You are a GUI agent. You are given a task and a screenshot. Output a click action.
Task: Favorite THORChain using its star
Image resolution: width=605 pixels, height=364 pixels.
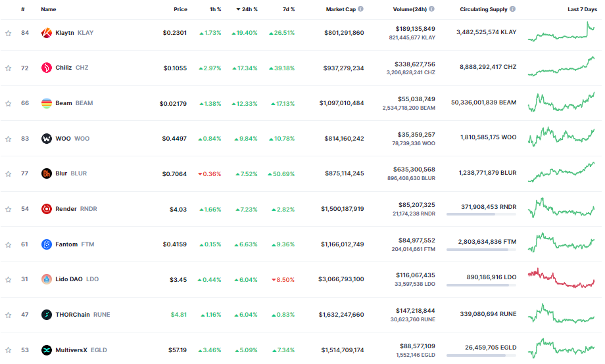tap(8, 315)
